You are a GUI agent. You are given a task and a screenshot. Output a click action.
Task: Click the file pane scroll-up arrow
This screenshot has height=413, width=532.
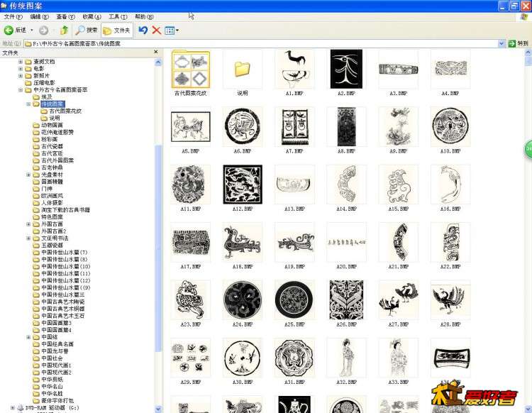click(528, 53)
